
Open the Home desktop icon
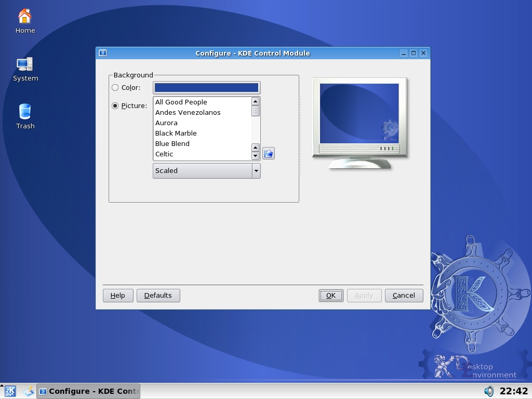click(x=25, y=21)
